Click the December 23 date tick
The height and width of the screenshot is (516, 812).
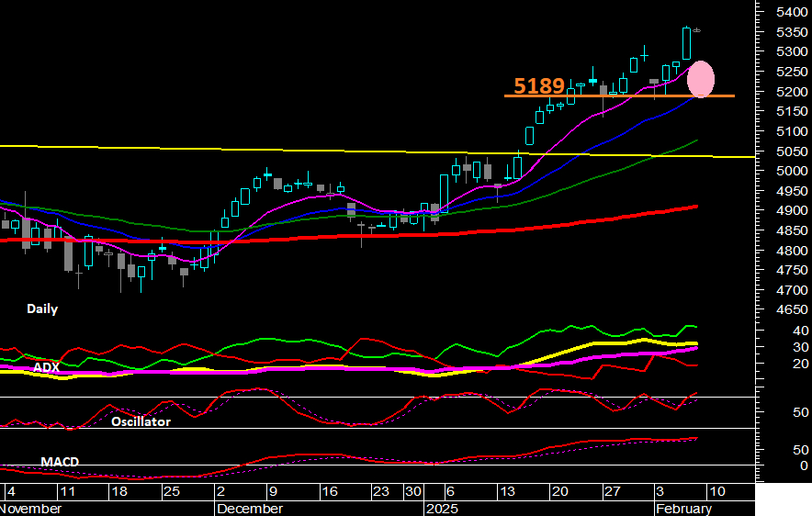tap(381, 491)
